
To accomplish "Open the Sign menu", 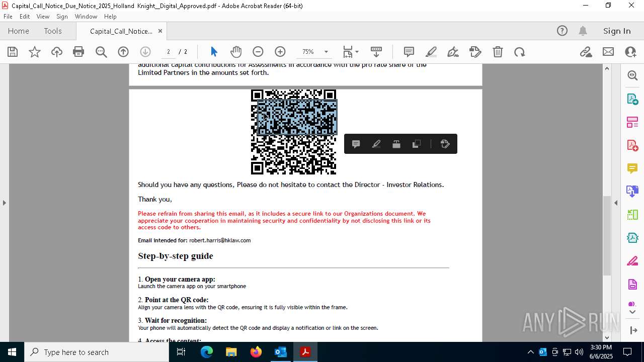I will pos(62,17).
